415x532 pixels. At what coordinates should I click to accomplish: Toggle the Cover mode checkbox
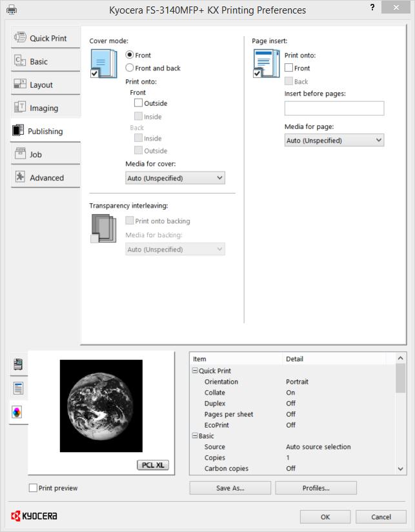(x=94, y=74)
